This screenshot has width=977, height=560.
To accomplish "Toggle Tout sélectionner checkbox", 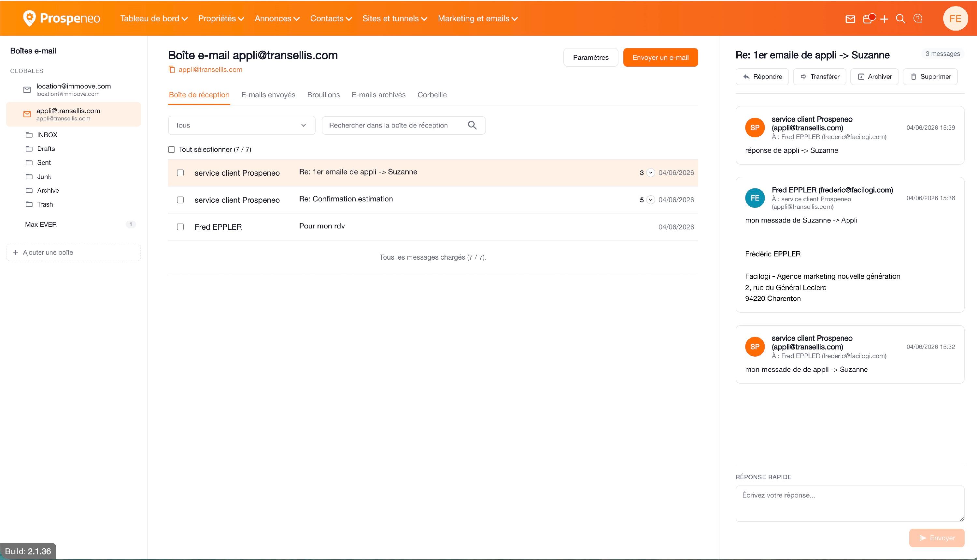I will [x=171, y=149].
